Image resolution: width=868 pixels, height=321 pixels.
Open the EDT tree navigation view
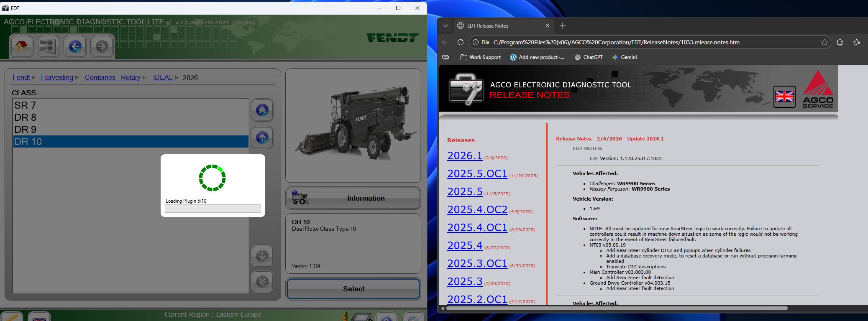(x=48, y=46)
